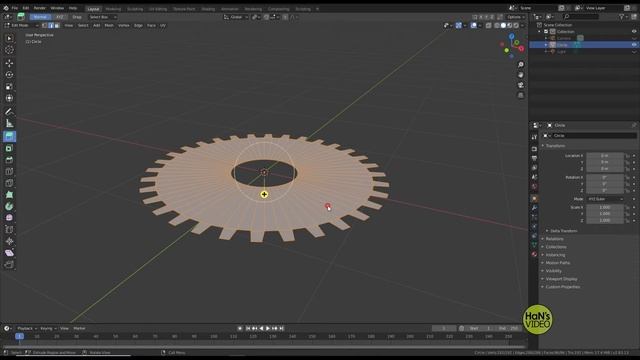This screenshot has width=640, height=360.
Task: Open the Face menu
Action: tap(151, 25)
